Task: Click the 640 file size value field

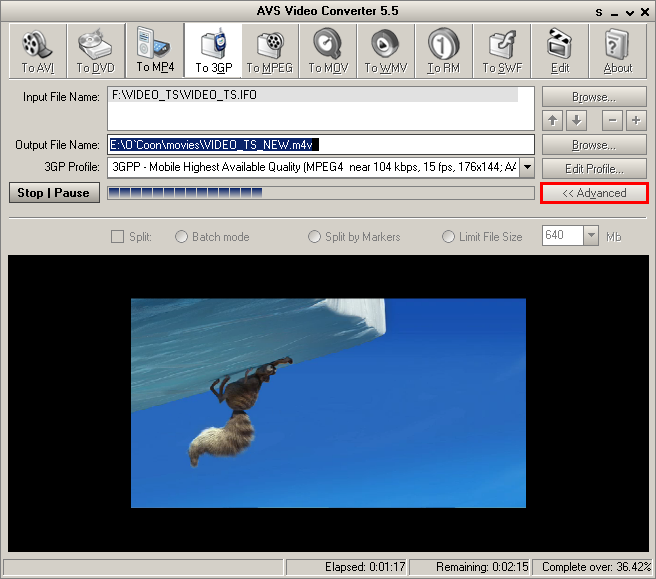Action: (563, 236)
